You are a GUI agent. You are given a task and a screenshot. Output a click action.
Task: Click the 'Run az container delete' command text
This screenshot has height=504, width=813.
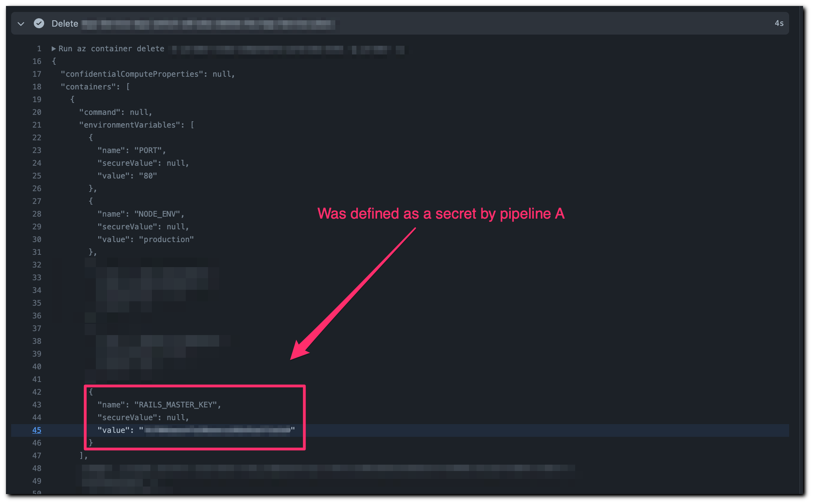(111, 48)
